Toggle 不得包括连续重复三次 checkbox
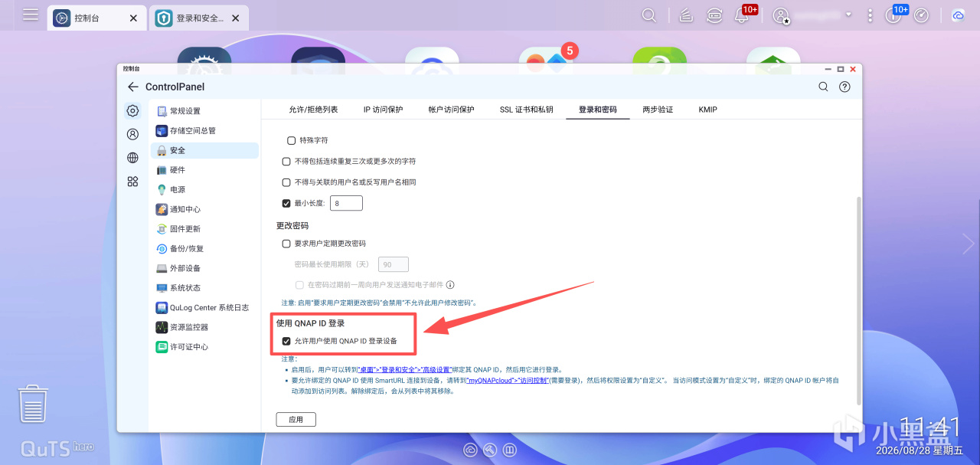Image resolution: width=980 pixels, height=465 pixels. [x=286, y=162]
